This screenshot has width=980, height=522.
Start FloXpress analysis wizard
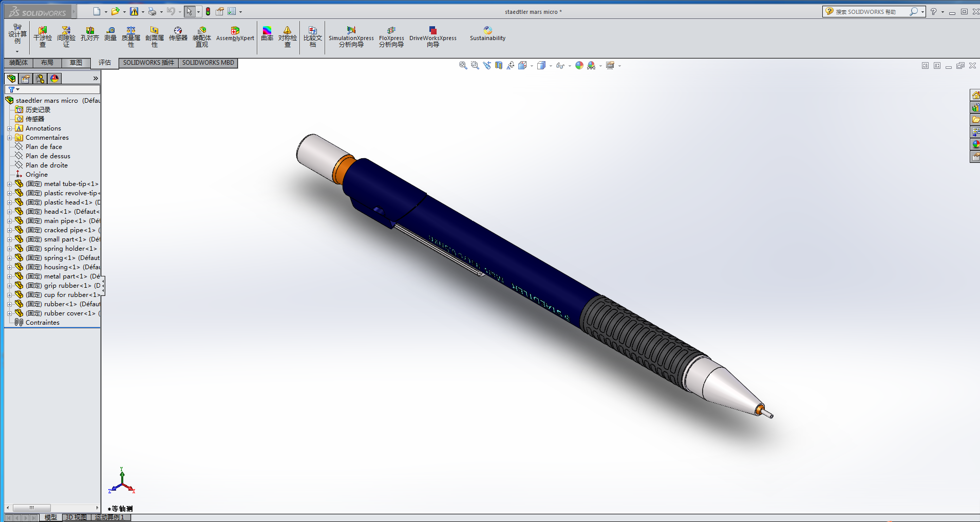pos(391,37)
